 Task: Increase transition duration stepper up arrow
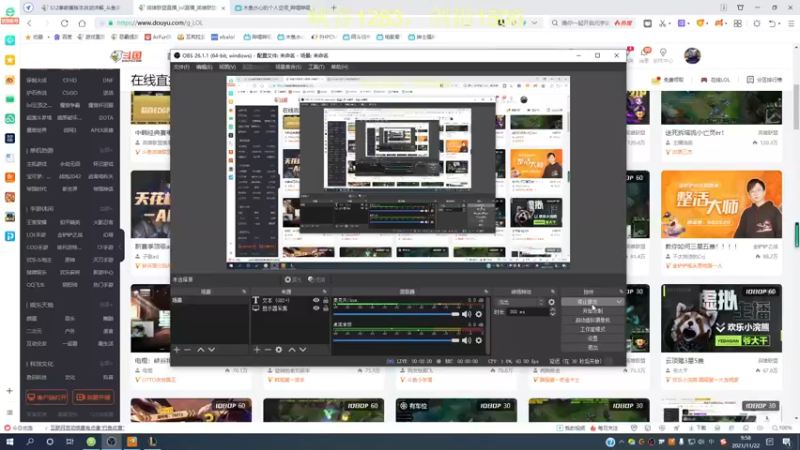(553, 310)
